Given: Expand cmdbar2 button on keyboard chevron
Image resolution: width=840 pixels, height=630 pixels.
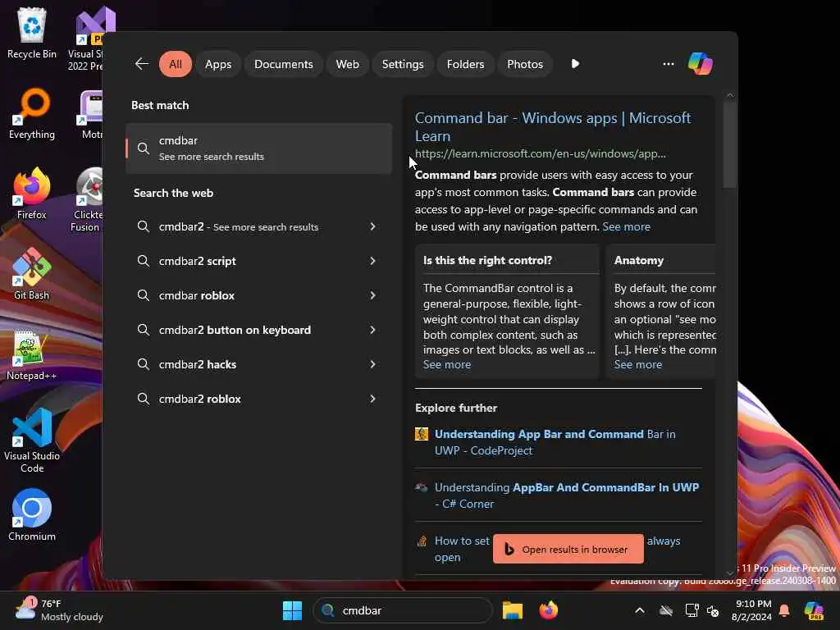Looking at the screenshot, I should point(372,330).
